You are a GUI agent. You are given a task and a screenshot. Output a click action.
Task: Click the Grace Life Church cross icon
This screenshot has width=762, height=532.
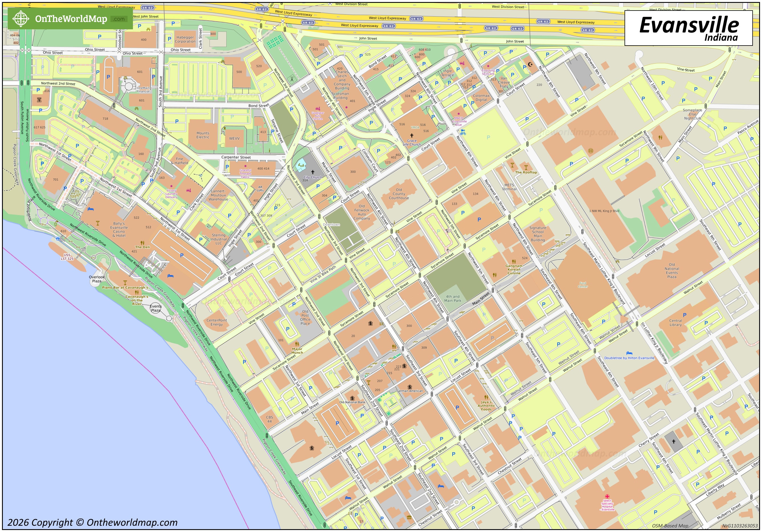[x=412, y=135]
